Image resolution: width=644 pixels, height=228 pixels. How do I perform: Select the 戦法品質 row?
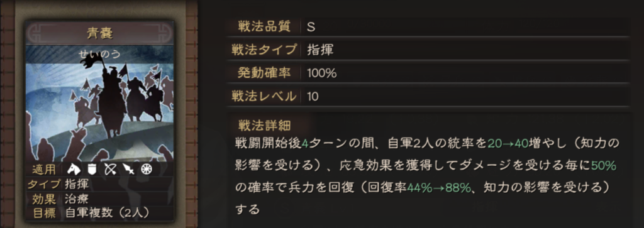[x=428, y=26]
